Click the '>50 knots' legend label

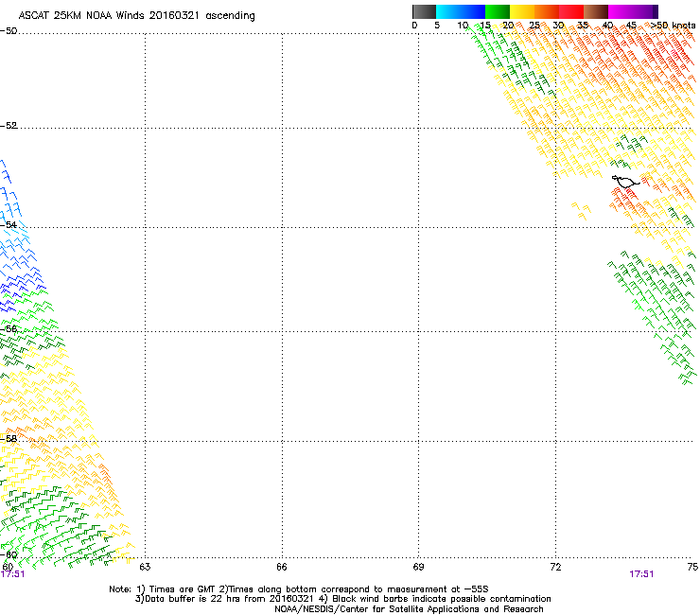click(x=673, y=26)
